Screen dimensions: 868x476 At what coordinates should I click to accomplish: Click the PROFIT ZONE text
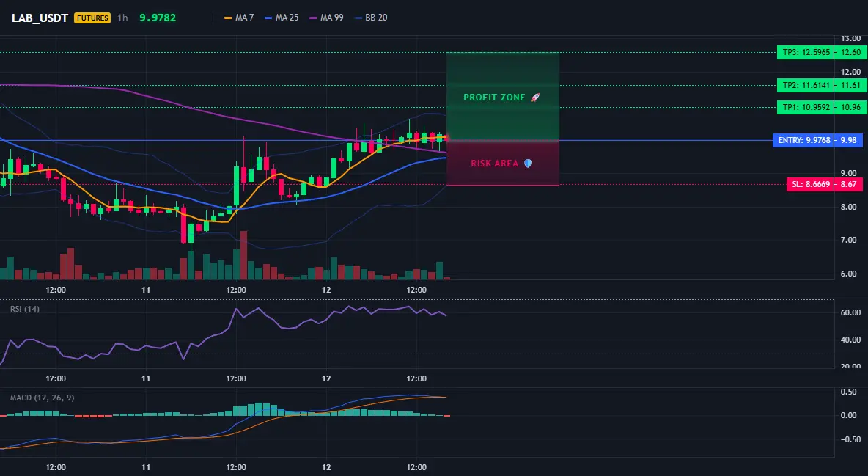pyautogui.click(x=494, y=98)
